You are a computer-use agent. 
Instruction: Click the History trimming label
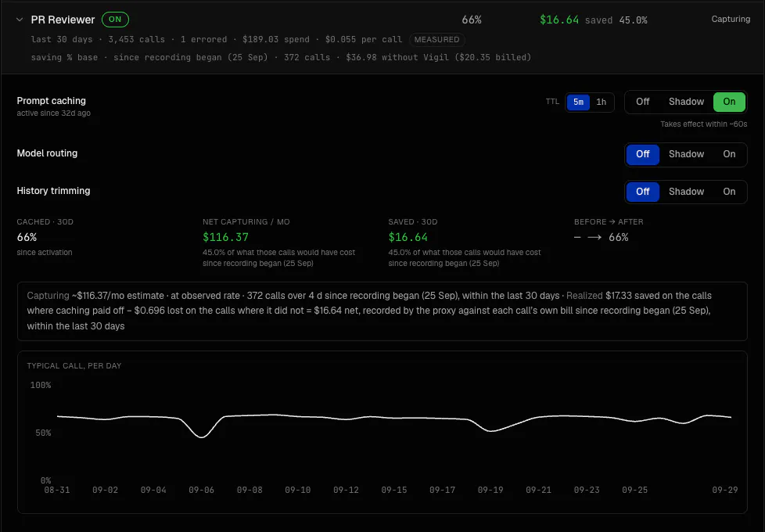point(53,191)
